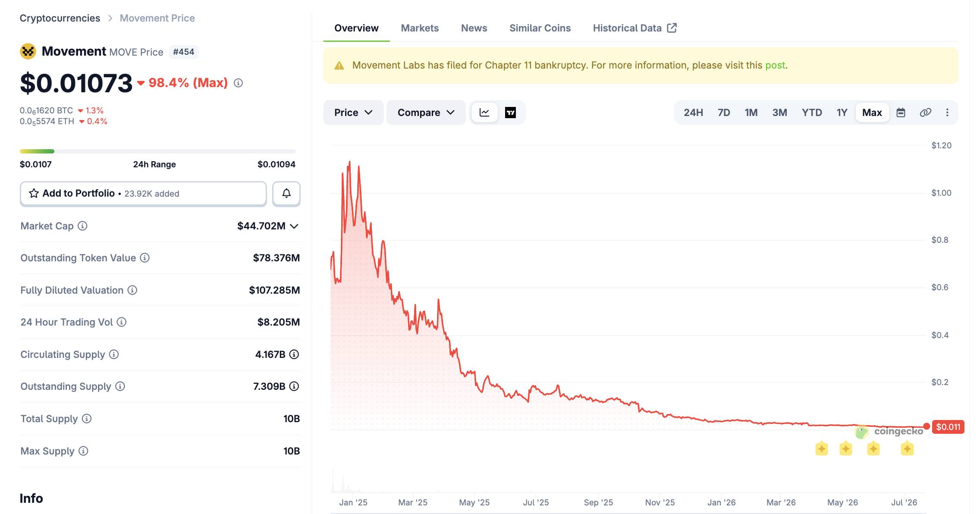Viewport: 980px width, 514px height.
Task: Select the YTD chart range
Action: 812,113
